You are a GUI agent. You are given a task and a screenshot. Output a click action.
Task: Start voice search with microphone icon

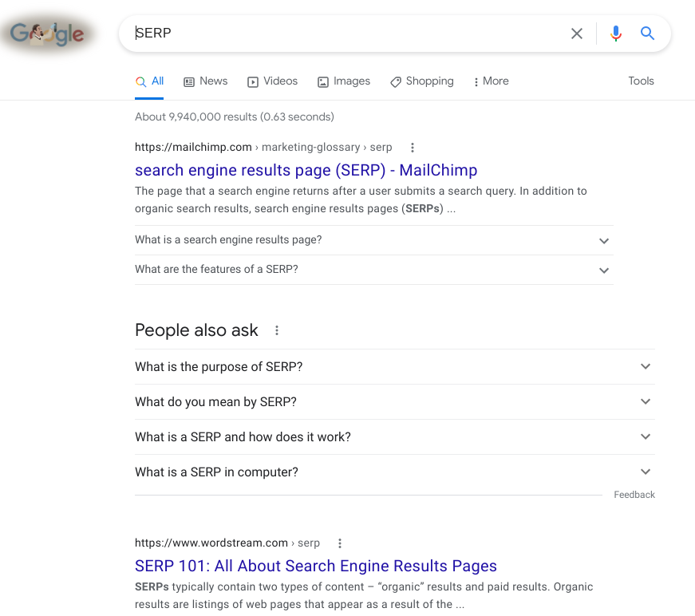(x=615, y=34)
